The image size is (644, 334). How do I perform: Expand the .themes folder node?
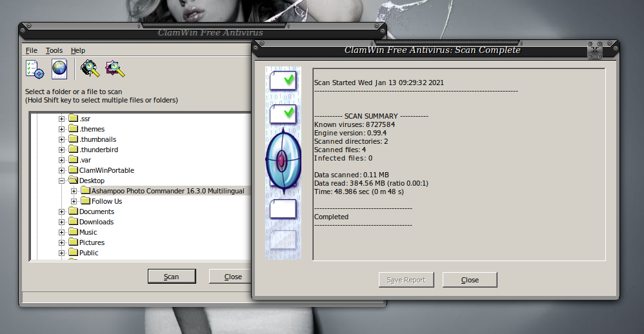point(61,129)
